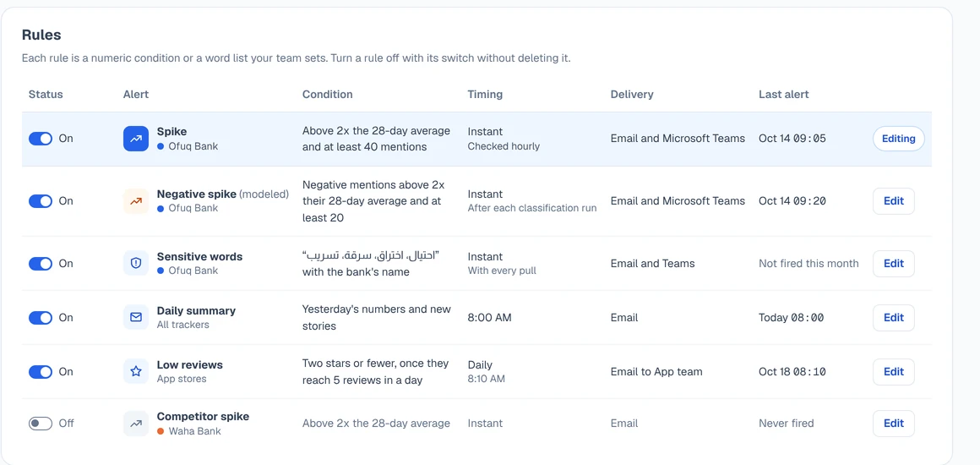Click the 'Email to App team' delivery cell
The height and width of the screenshot is (465, 980).
pos(656,372)
